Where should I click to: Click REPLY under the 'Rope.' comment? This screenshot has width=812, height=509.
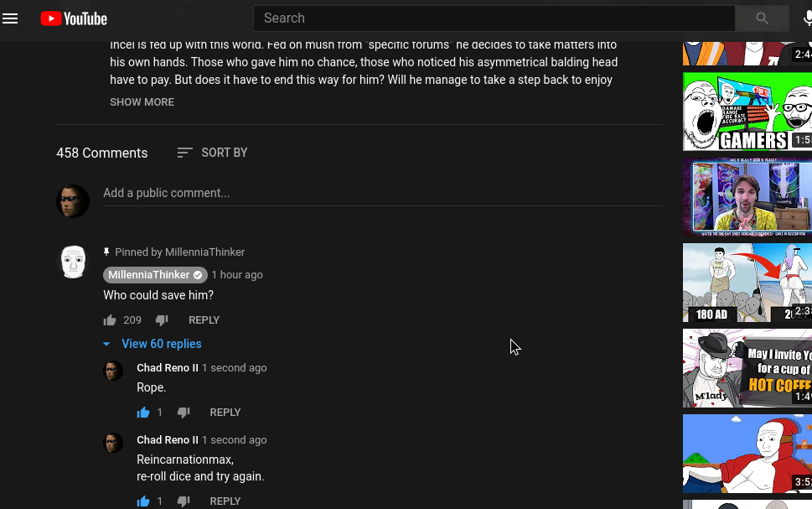225,412
